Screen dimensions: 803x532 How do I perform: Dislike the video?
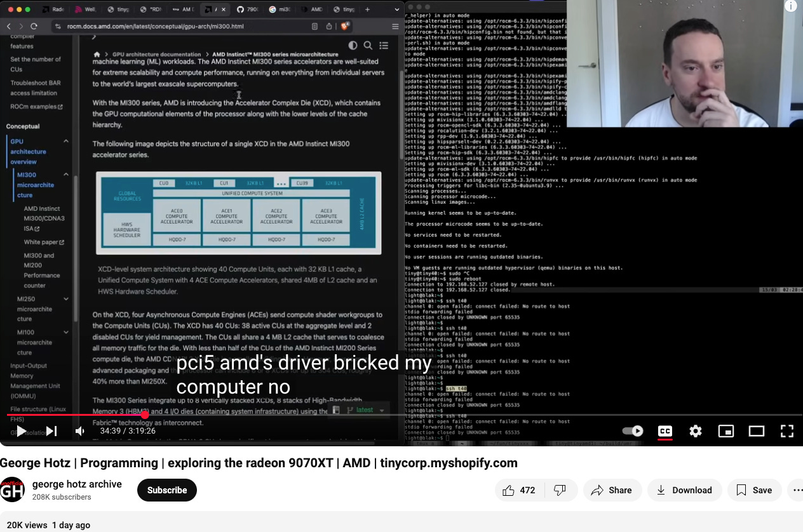pos(560,490)
